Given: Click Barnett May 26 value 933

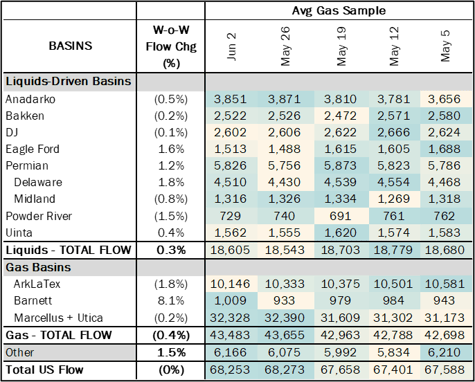Looking at the screenshot, I should (284, 301).
